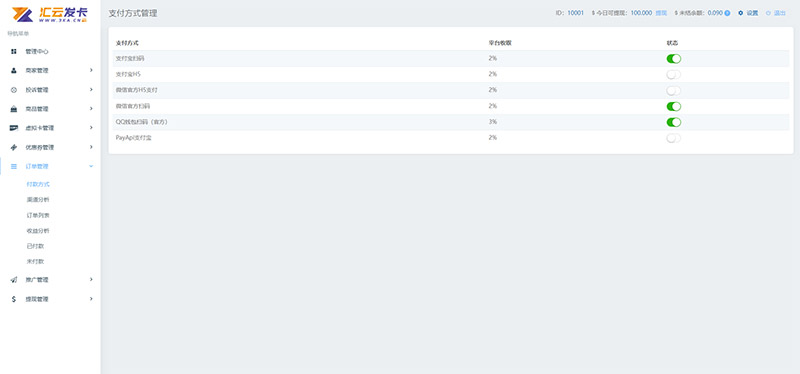
Task: Expand the 商家管理 chevron arrow
Action: [91, 70]
